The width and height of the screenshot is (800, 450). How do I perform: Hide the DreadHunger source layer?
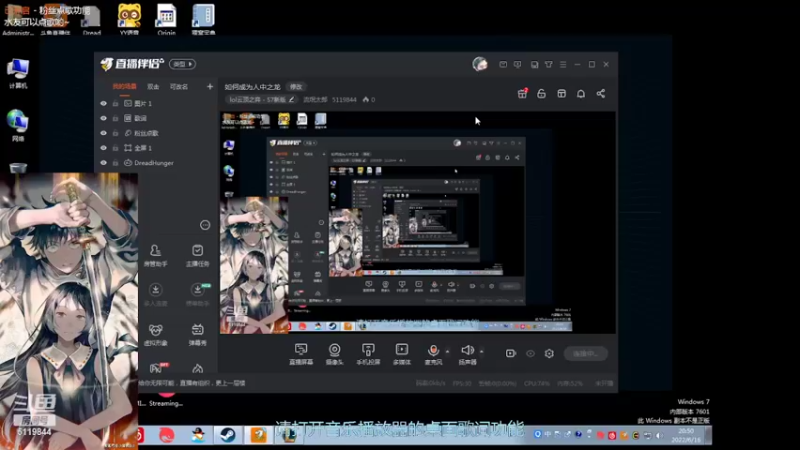(x=104, y=163)
